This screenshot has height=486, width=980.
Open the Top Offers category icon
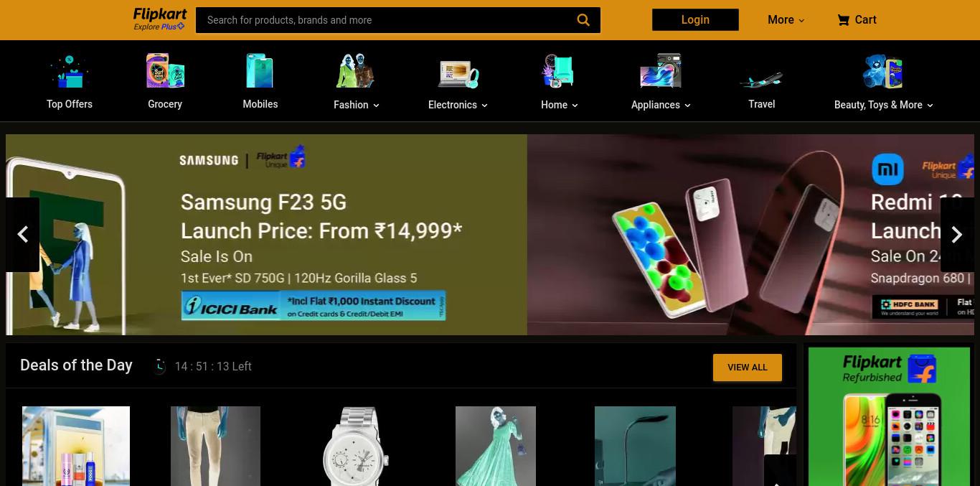pyautogui.click(x=70, y=71)
